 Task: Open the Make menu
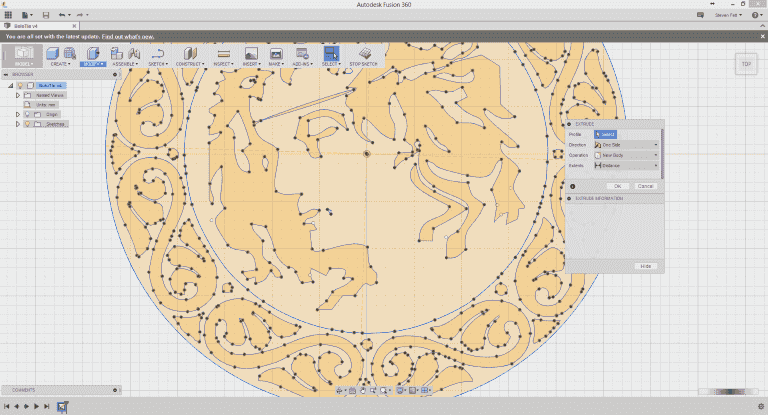276,64
